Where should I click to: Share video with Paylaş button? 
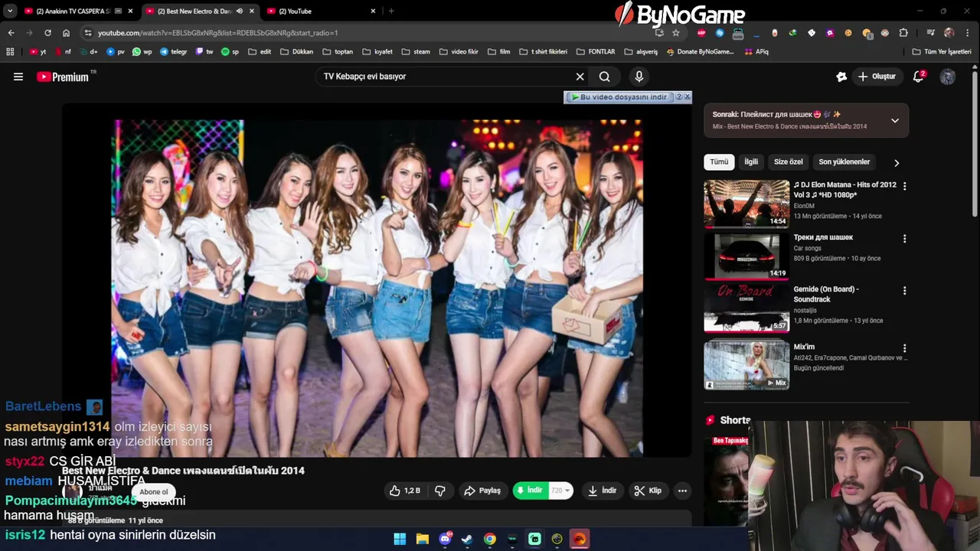click(482, 491)
